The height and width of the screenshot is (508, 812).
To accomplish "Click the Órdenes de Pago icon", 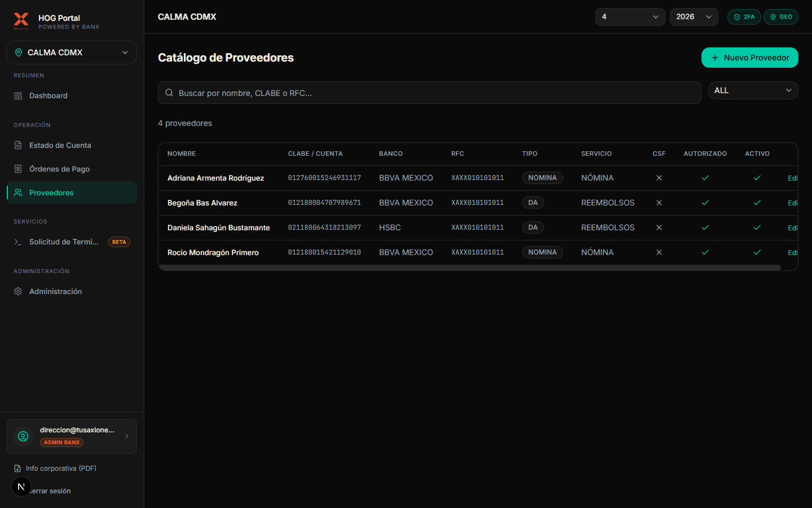I will coord(17,169).
